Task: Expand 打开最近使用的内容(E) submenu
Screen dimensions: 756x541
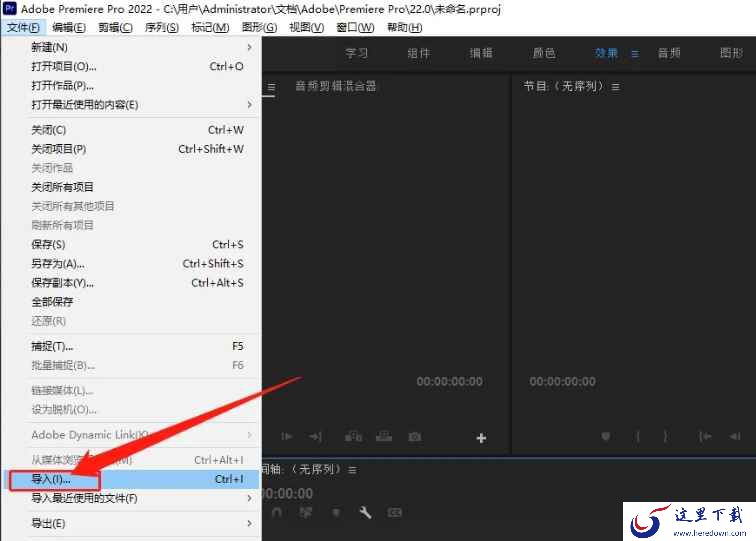Action: click(x=132, y=105)
